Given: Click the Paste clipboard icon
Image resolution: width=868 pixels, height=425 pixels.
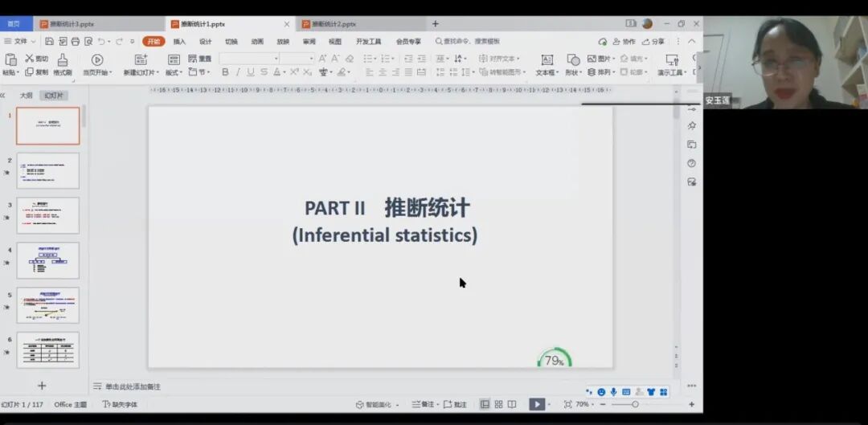Looking at the screenshot, I should (x=10, y=59).
